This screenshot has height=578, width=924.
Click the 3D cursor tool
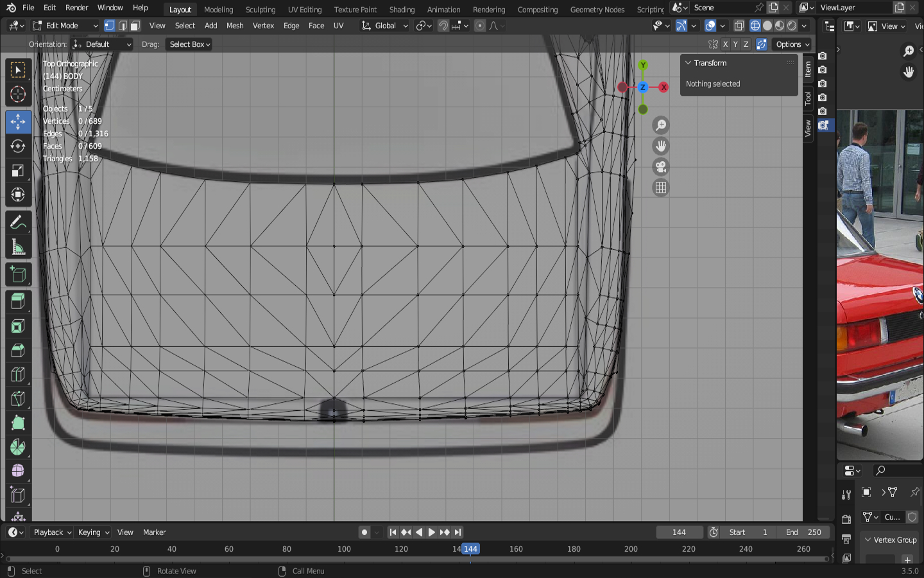18,94
